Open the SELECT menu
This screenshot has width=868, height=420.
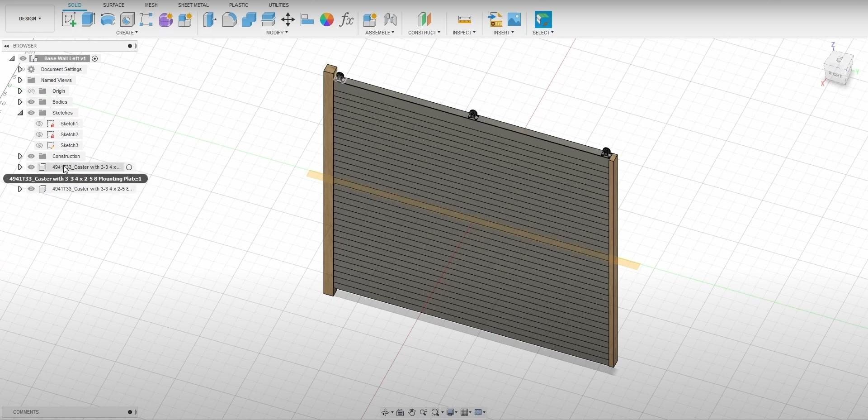(543, 33)
